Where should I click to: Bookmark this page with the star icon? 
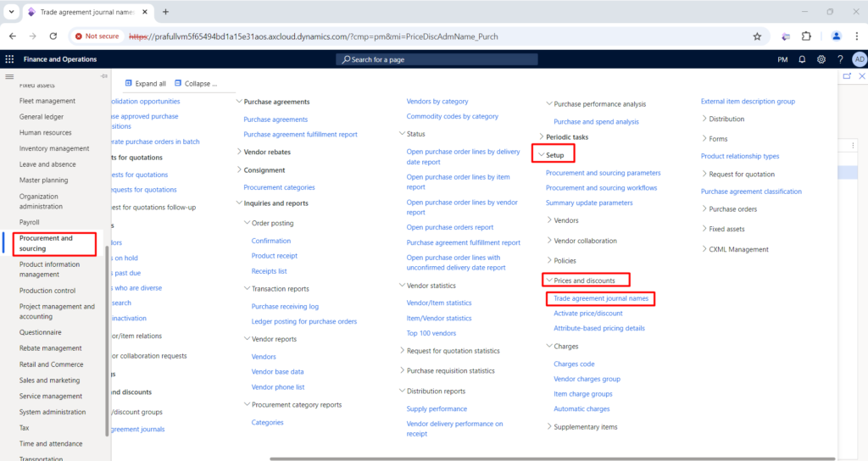757,36
